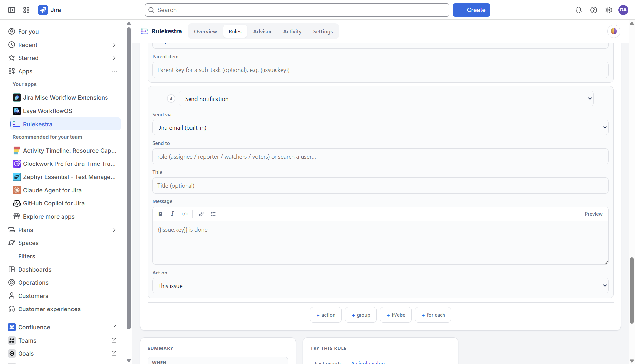Open Jira Misc Workflow Extensions app
635x364 pixels.
click(x=65, y=98)
